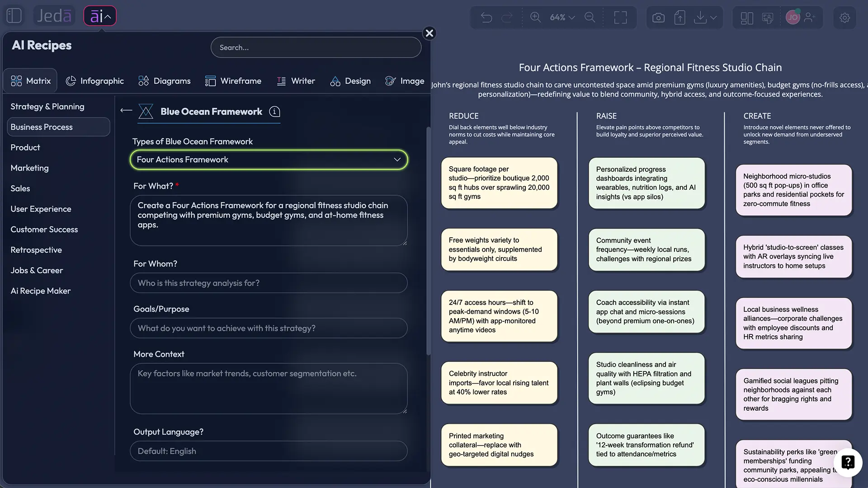Viewport: 868px width, 488px height.
Task: Open the Four Actions Framework dropdown
Action: click(269, 160)
